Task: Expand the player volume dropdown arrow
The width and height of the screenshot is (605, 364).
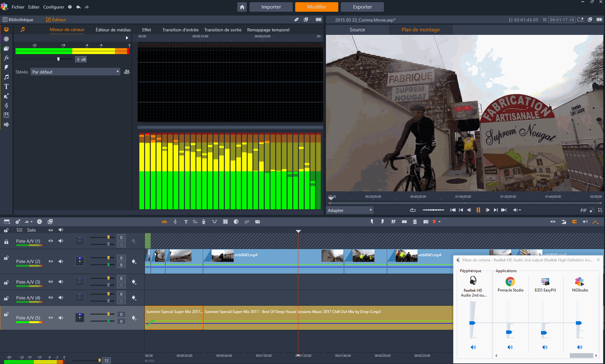Action: [x=520, y=210]
